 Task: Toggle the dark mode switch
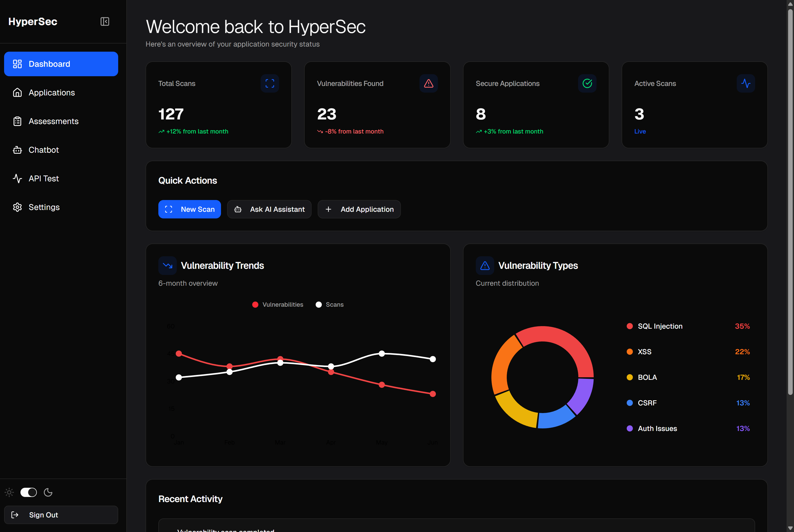click(x=28, y=492)
